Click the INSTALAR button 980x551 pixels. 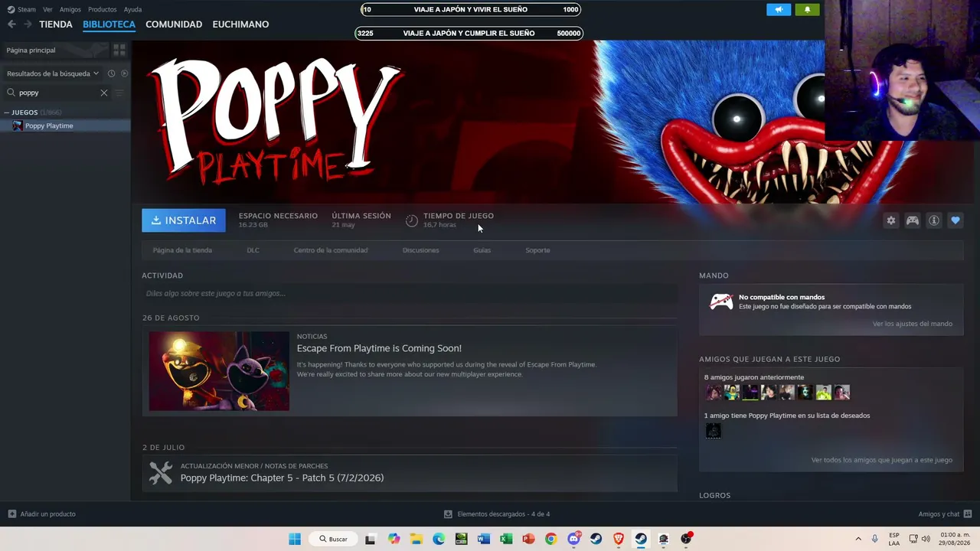(x=184, y=220)
